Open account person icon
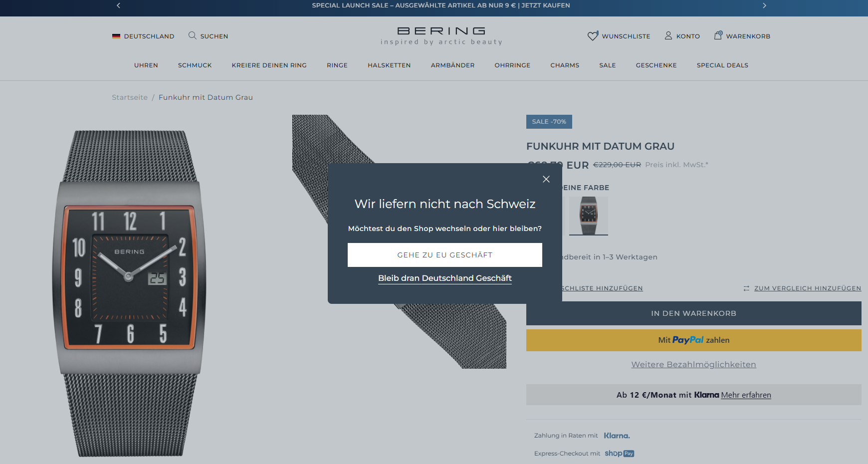The height and width of the screenshot is (464, 868). [x=668, y=36]
